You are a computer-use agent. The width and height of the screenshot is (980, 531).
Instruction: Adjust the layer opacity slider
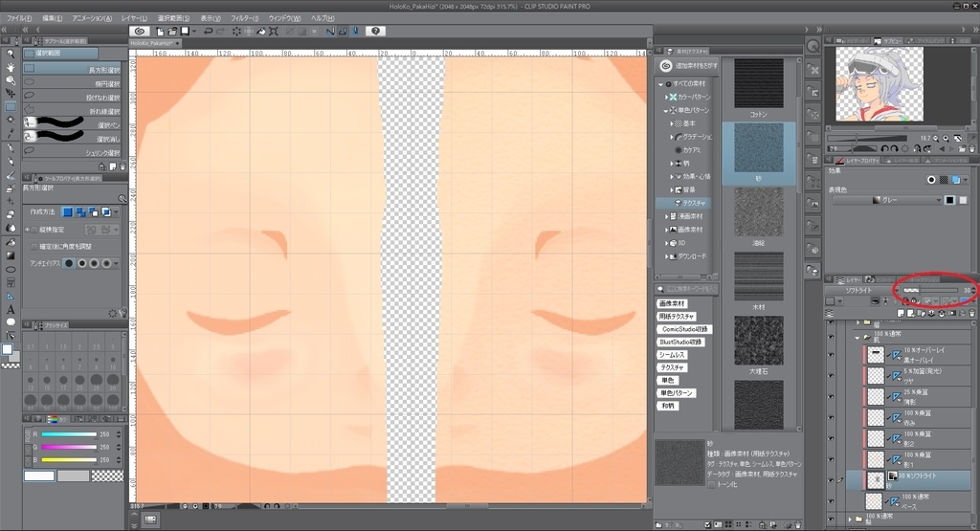pyautogui.click(x=930, y=291)
